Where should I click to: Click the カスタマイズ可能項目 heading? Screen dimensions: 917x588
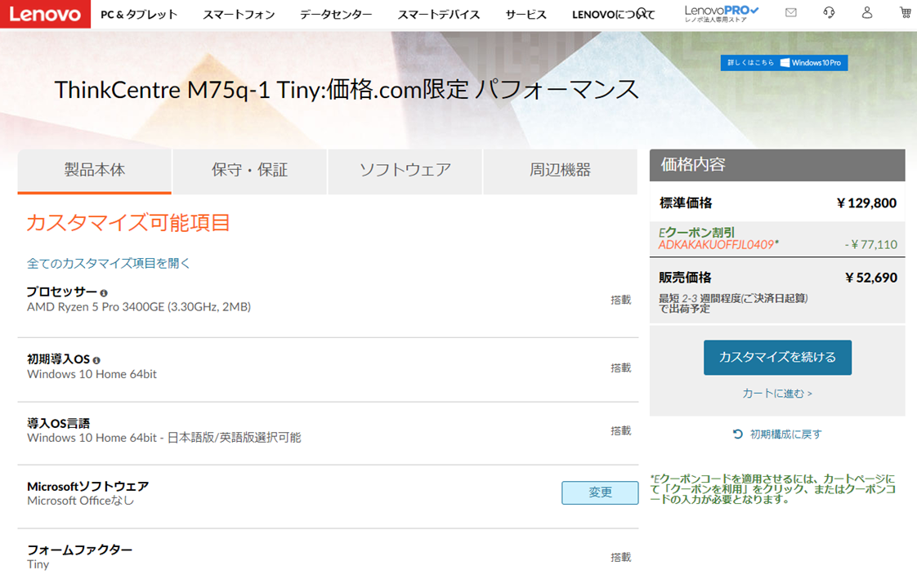(x=128, y=223)
